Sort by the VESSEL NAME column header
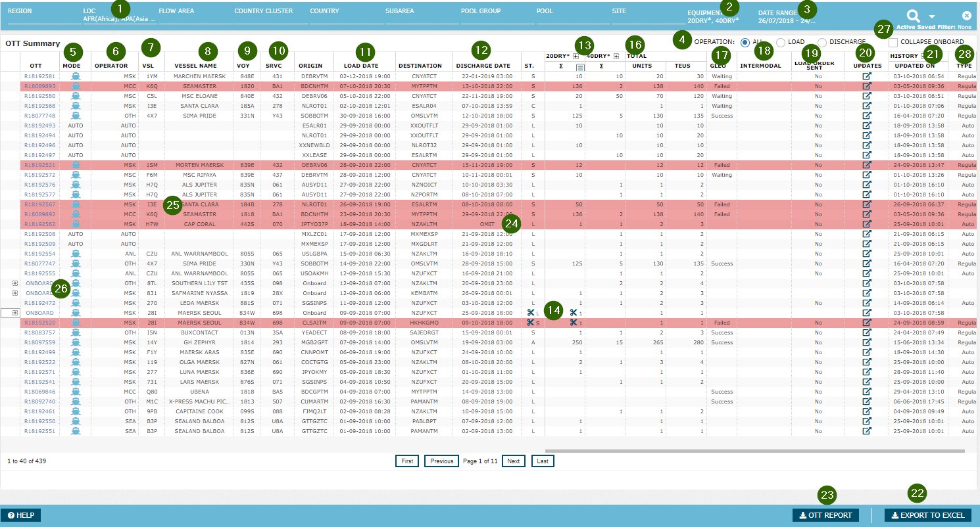 coord(195,66)
